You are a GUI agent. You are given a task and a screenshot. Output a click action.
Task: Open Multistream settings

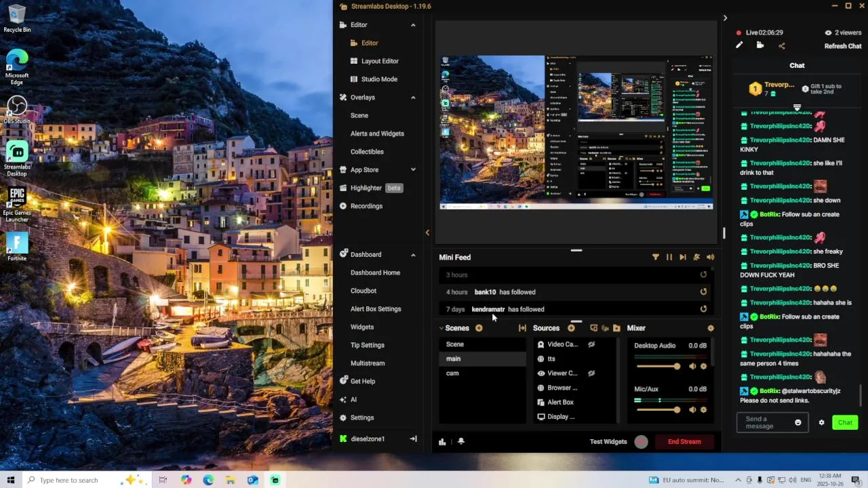coord(368,363)
